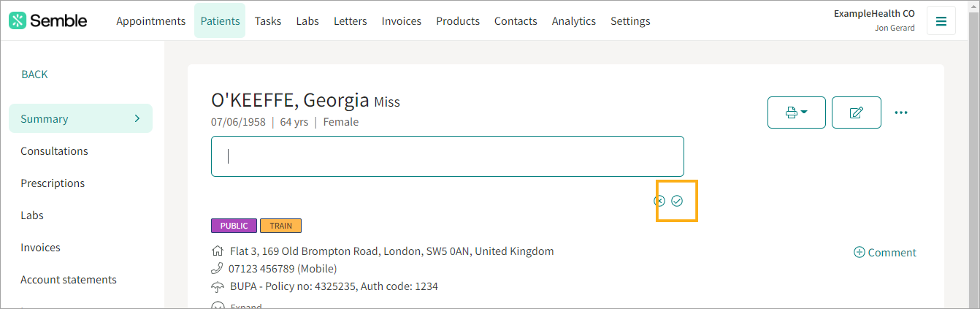The width and height of the screenshot is (980, 309).
Task: Open Prescriptions in the sidebar
Action: 53,183
